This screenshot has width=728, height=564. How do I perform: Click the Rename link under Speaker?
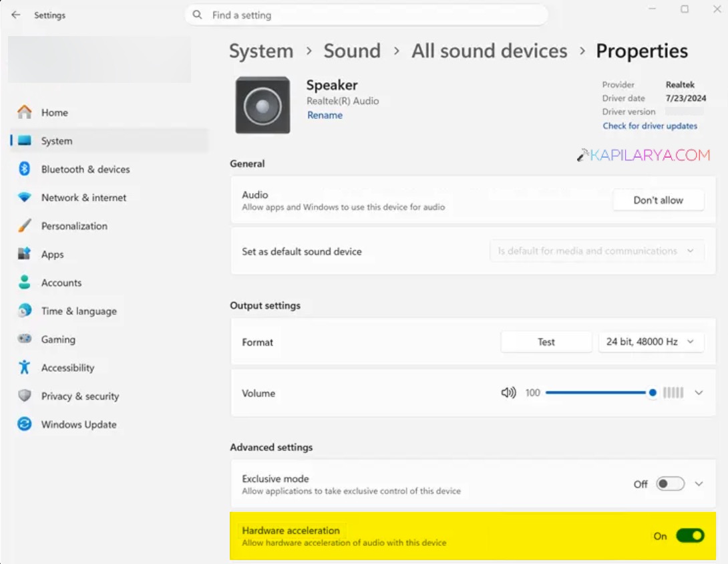pos(325,115)
